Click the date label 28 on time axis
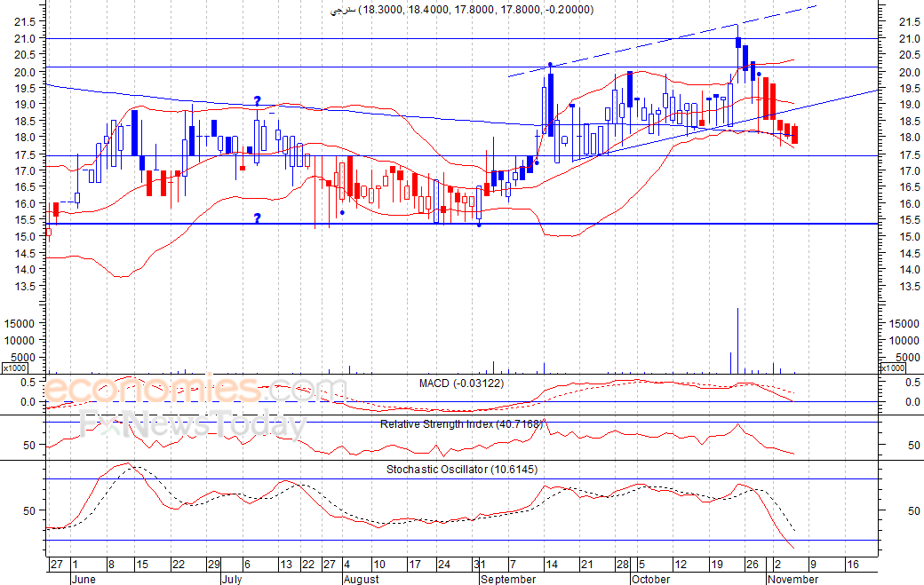Image resolution: width=924 pixels, height=585 pixels. 623,565
